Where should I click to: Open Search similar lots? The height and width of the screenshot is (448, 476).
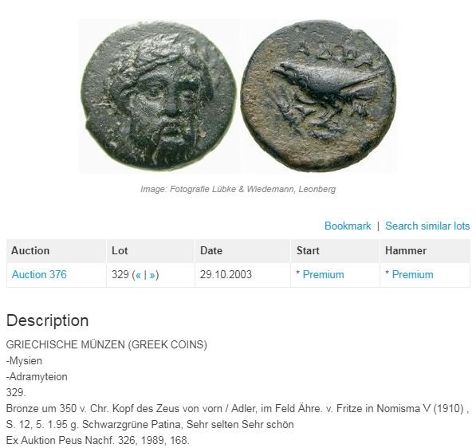coord(427,226)
